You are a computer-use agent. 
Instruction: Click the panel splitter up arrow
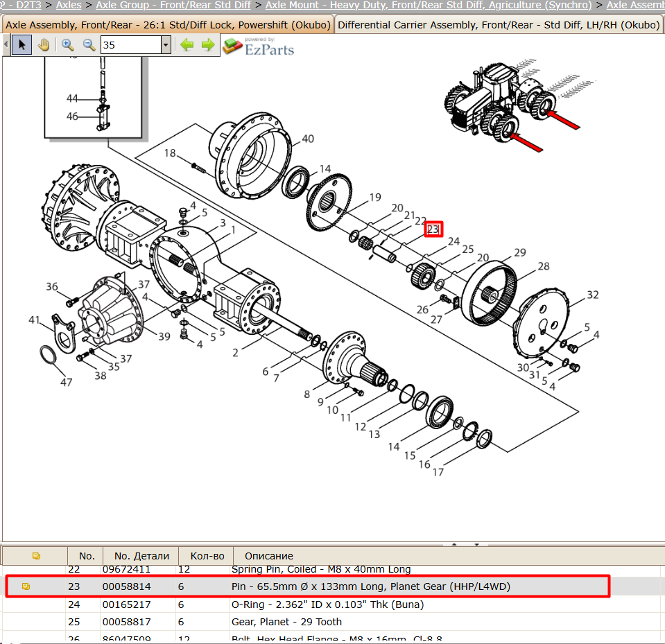point(454,544)
